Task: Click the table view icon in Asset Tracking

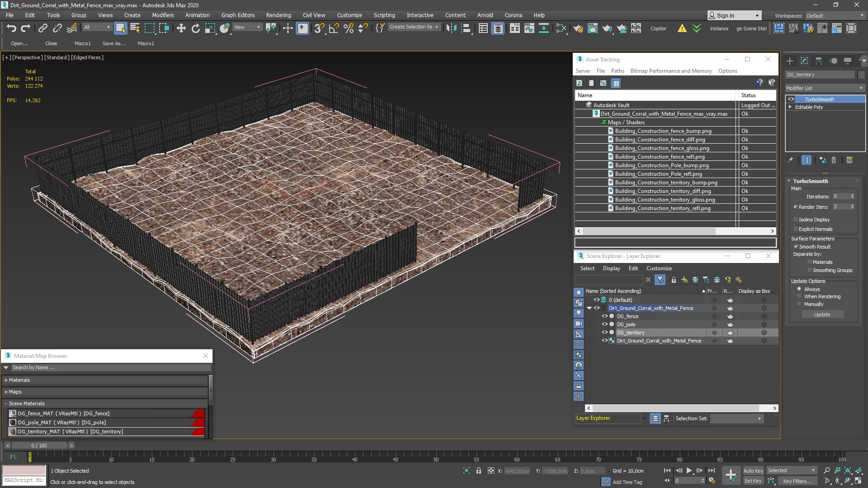Action: (616, 83)
